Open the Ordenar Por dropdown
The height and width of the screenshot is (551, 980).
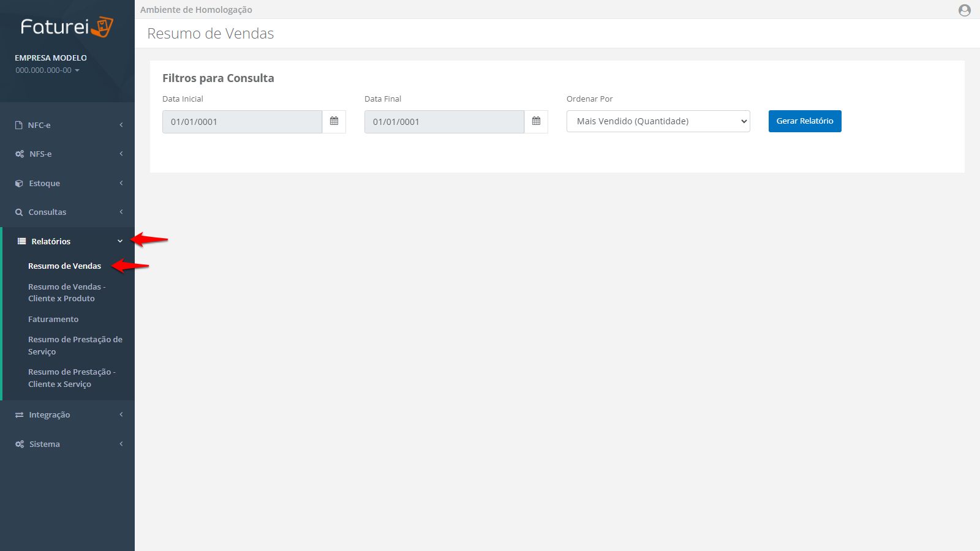(x=658, y=121)
